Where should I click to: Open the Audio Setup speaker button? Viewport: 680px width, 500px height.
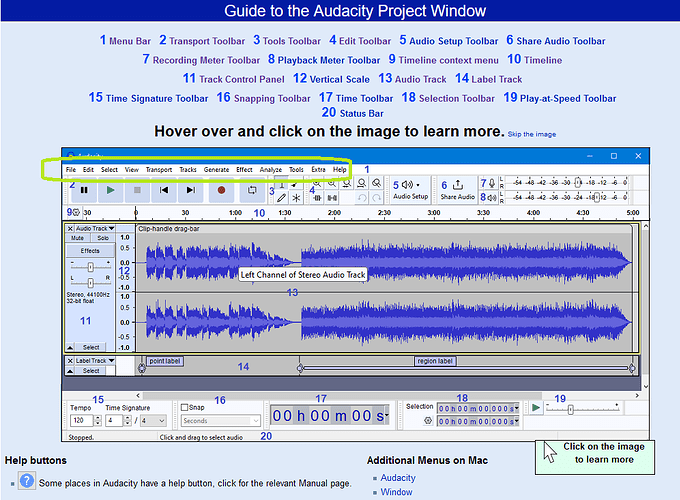pyautogui.click(x=410, y=189)
